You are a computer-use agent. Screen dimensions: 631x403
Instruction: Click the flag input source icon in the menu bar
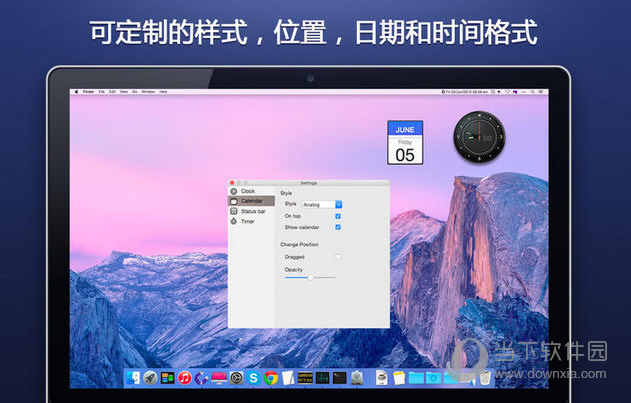[515, 92]
